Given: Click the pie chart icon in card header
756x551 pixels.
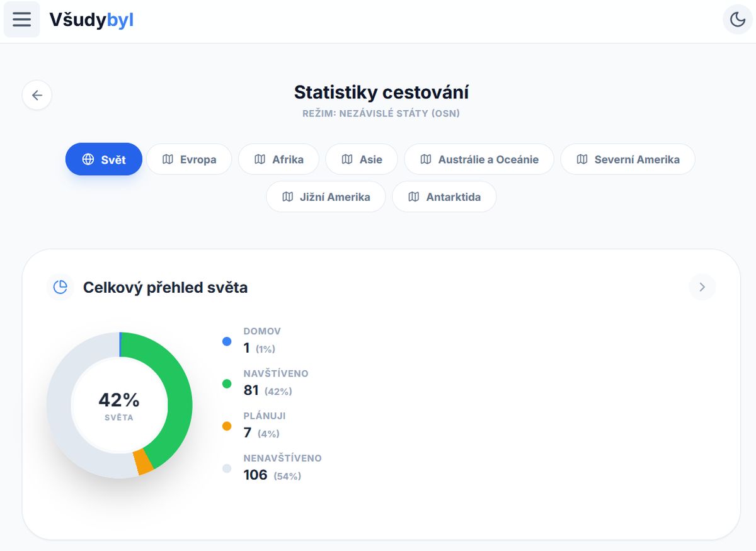Looking at the screenshot, I should coord(60,287).
